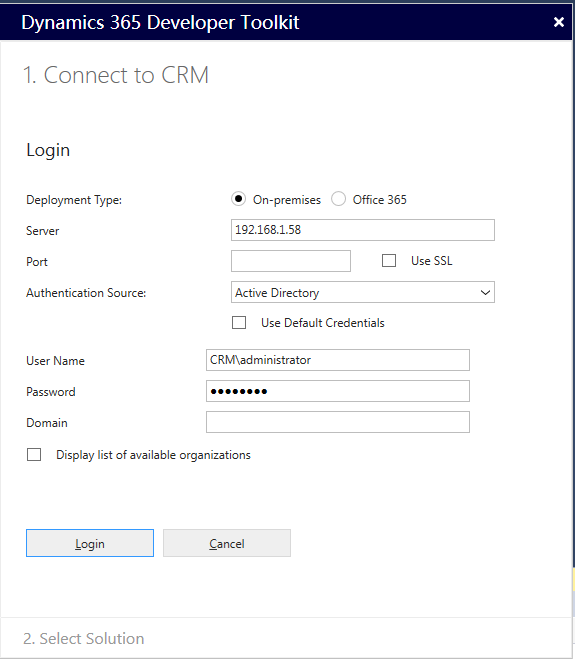Click the Domain input field
The width and height of the screenshot is (575, 659).
tap(338, 422)
